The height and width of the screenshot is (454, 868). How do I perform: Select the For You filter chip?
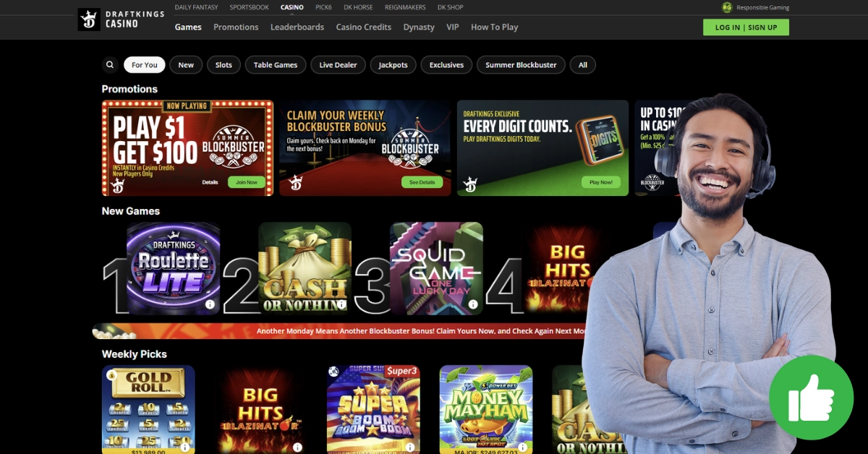145,65
